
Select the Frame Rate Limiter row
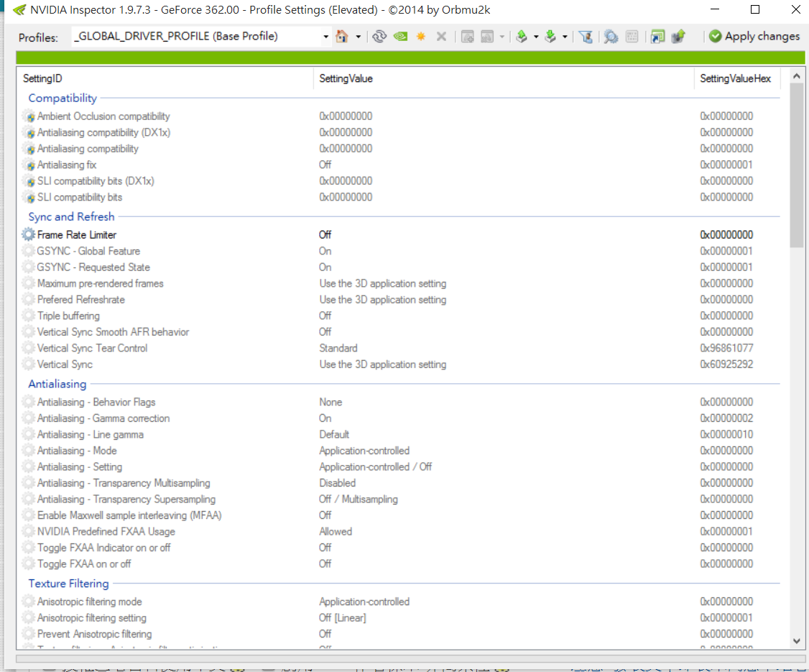(x=400, y=235)
